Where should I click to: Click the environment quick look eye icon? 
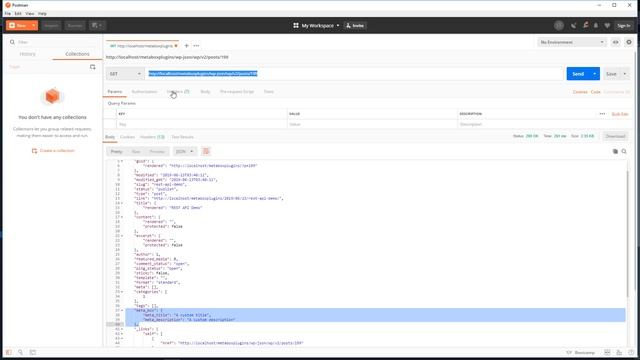tap(616, 42)
